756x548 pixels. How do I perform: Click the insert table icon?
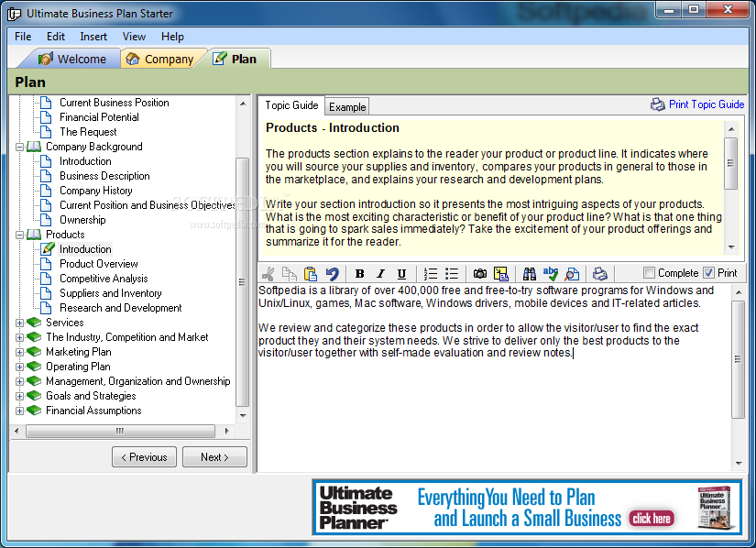pos(501,274)
